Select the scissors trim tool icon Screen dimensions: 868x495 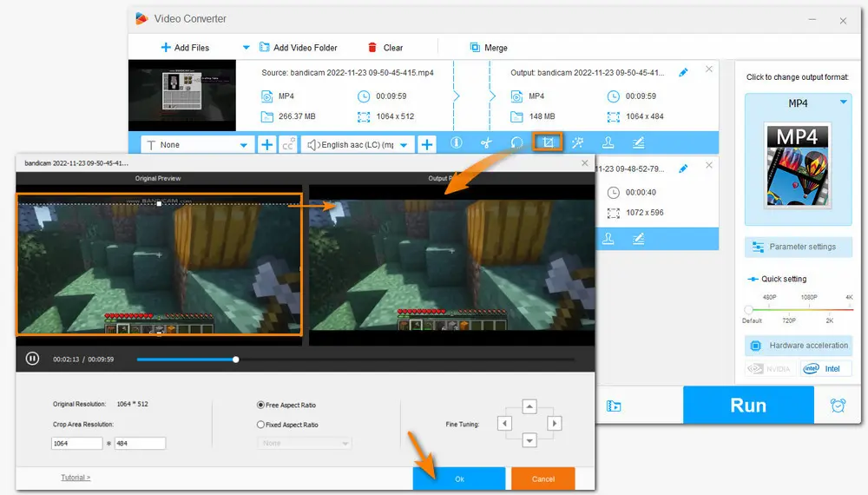pos(486,143)
